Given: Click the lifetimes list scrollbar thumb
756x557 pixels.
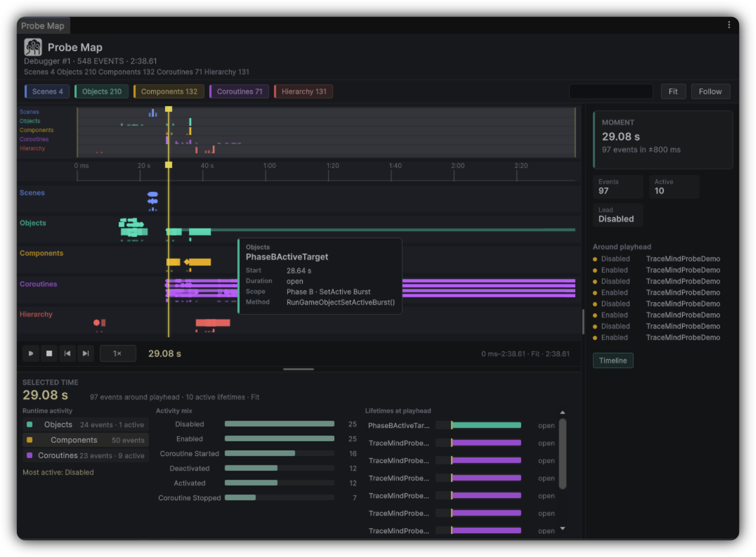Looking at the screenshot, I should [563, 454].
